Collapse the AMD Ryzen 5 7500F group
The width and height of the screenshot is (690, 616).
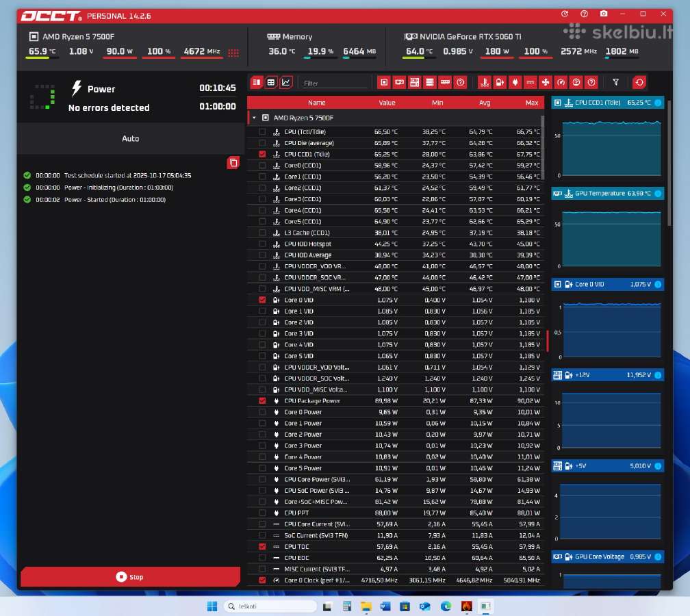(255, 118)
